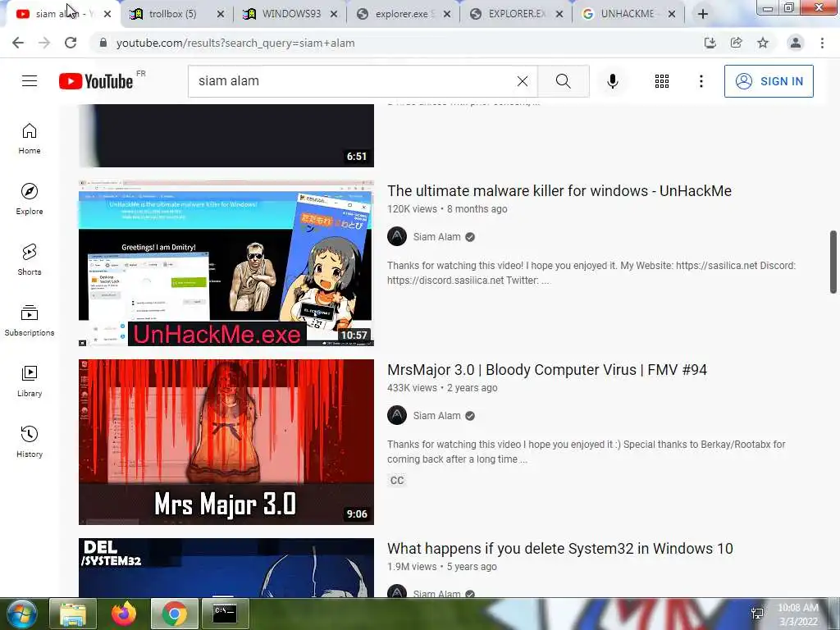Viewport: 840px width, 630px height.
Task: Click the URL address bar
Action: (396, 43)
